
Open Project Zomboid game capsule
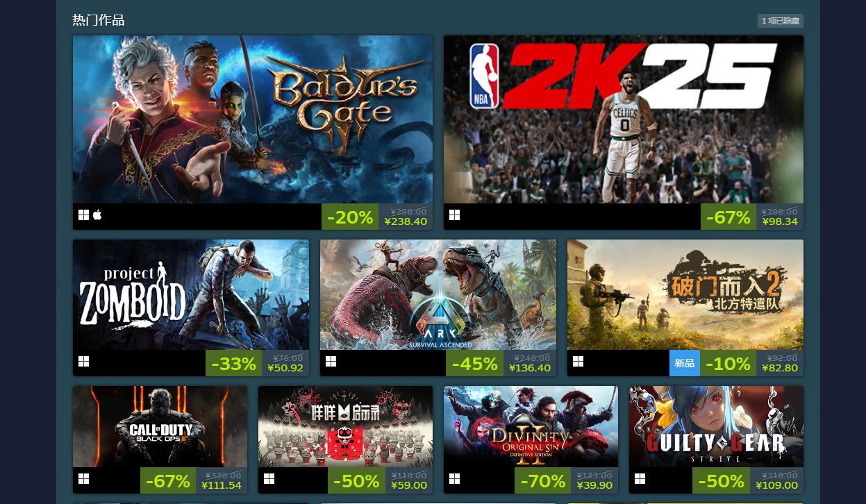coord(191,295)
